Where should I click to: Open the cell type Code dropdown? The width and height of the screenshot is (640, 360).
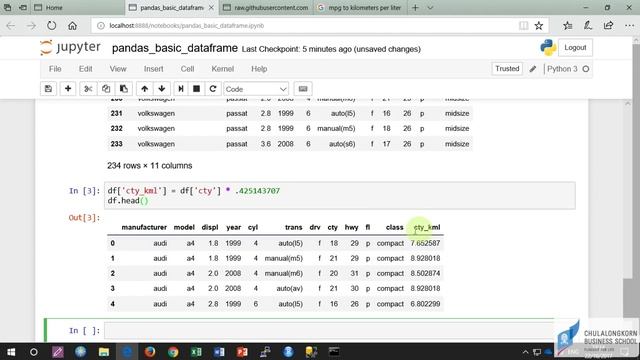(256, 89)
